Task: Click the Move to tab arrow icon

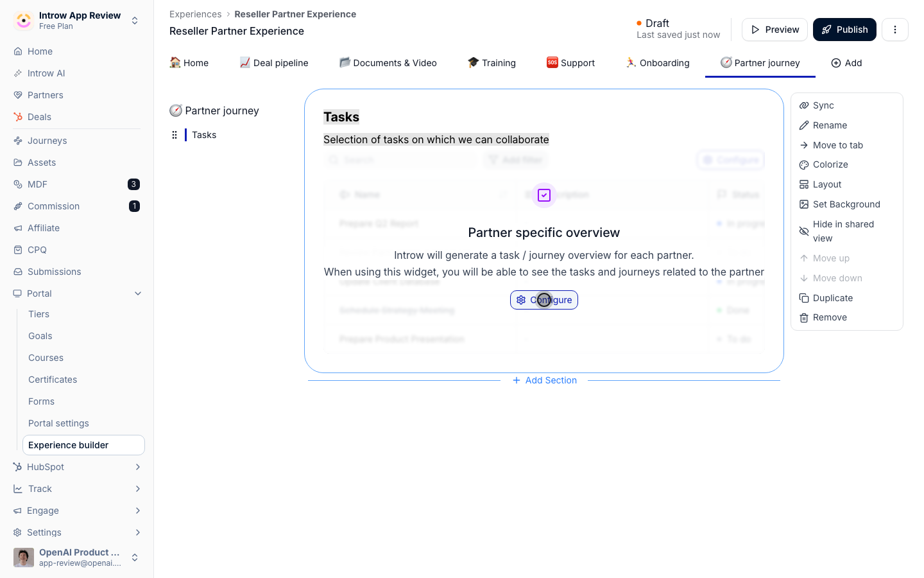Action: [x=804, y=145]
